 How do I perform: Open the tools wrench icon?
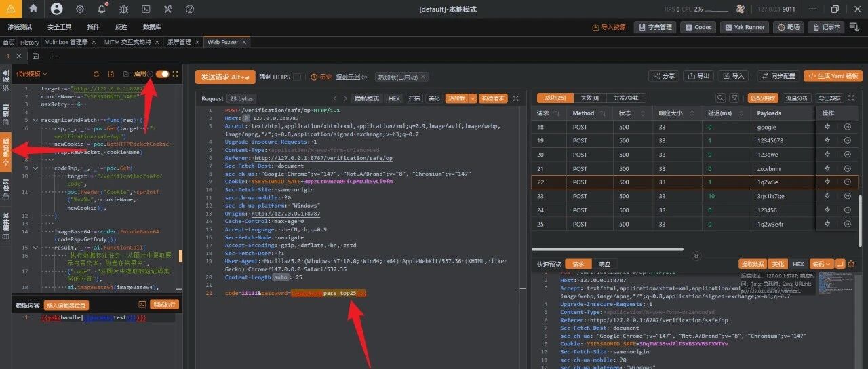coord(167,9)
